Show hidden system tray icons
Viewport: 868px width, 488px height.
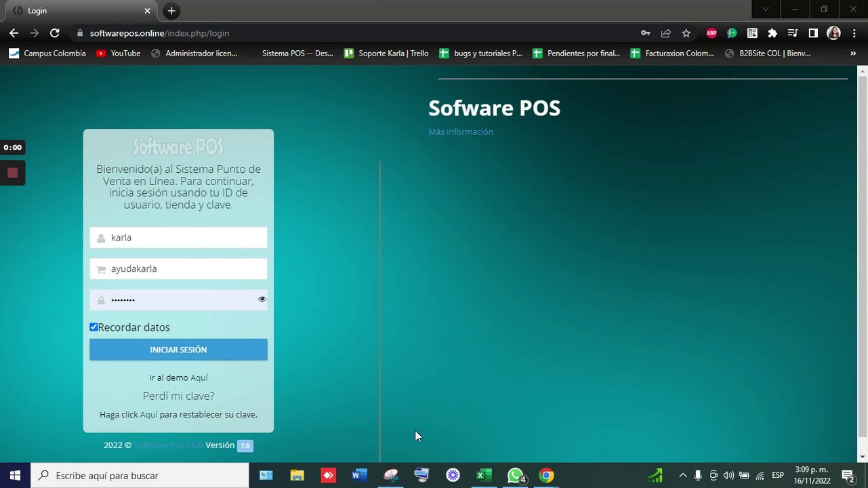[682, 476]
